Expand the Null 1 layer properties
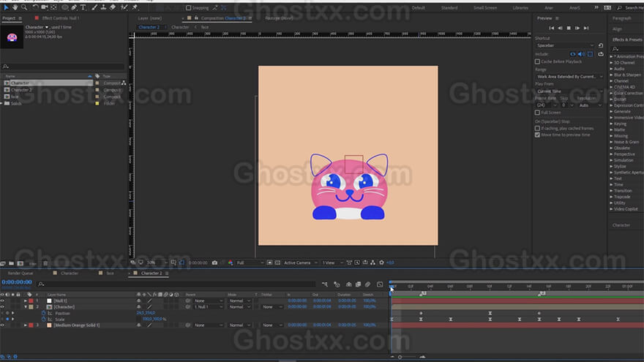 click(x=26, y=301)
